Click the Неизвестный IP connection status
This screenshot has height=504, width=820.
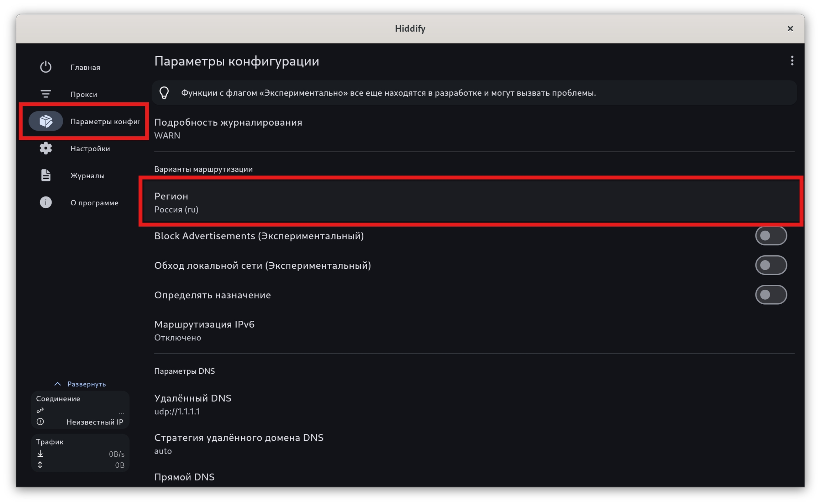tap(94, 422)
